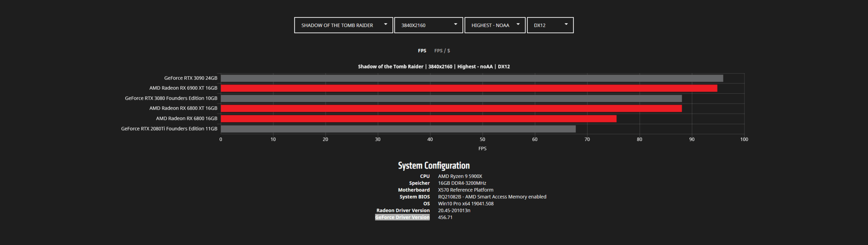The image size is (868, 245).
Task: Open the Shadow of the Tomb Raider game dropdown
Action: pos(344,25)
